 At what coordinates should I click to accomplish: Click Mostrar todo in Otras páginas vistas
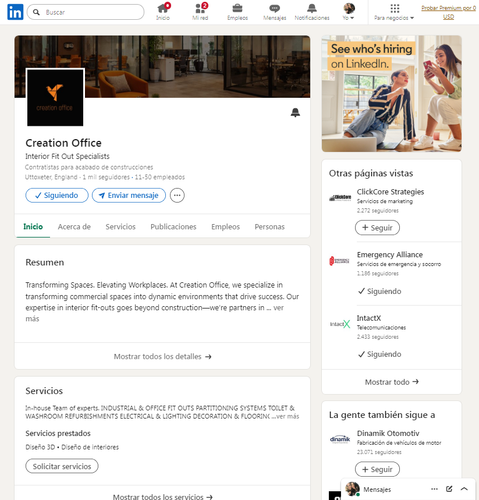392,382
